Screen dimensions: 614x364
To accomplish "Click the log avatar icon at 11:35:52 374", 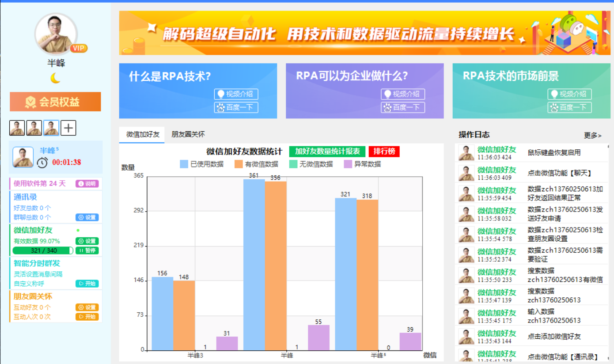I will point(466,255).
